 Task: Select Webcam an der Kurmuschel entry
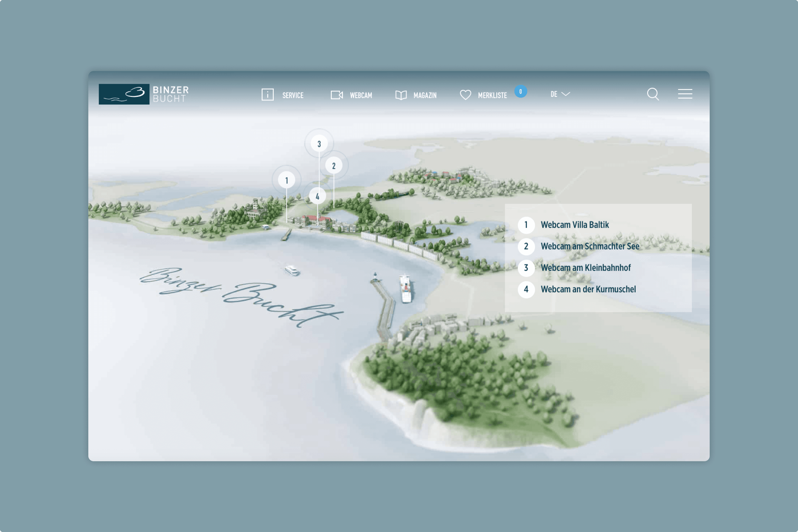(x=588, y=289)
